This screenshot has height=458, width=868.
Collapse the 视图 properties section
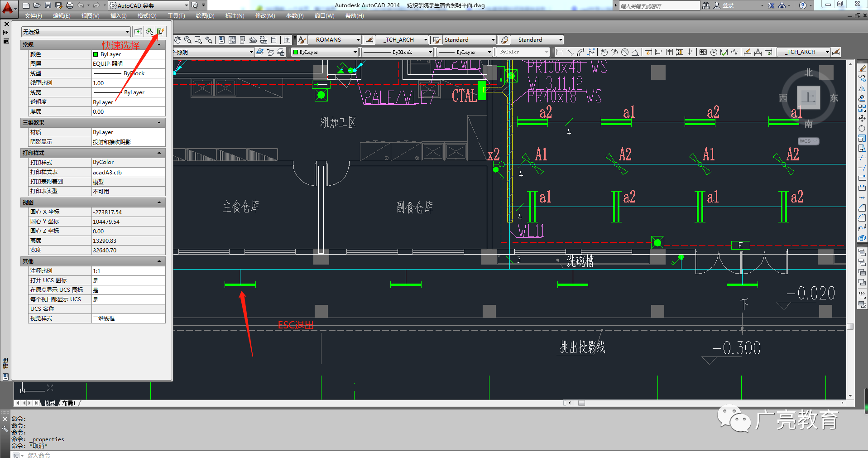click(159, 202)
